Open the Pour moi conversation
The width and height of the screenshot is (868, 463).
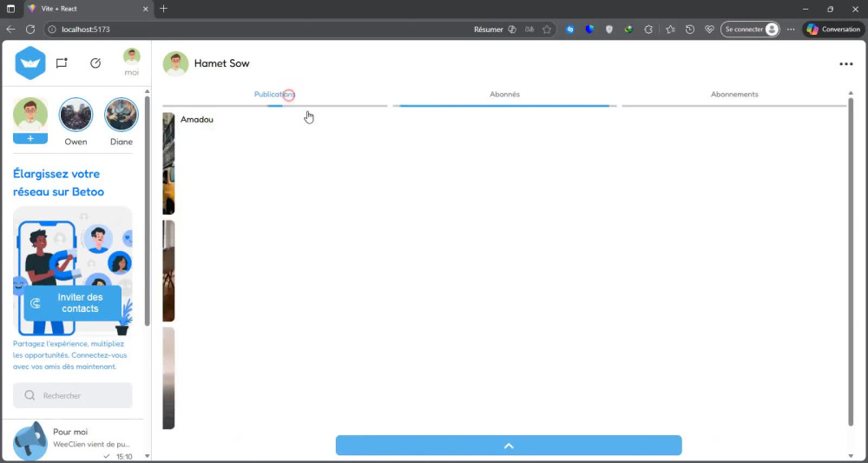click(73, 440)
